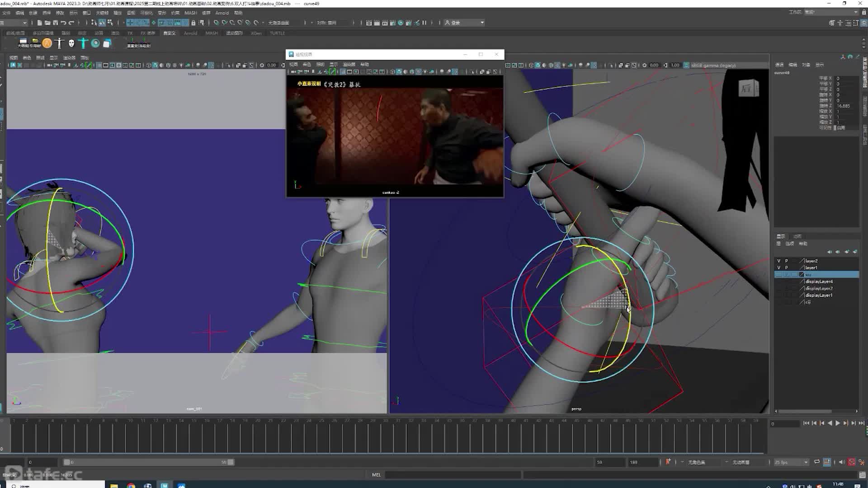Toggle the select-by-component mode icon
Screen dimensions: 868x488
click(x=110, y=23)
